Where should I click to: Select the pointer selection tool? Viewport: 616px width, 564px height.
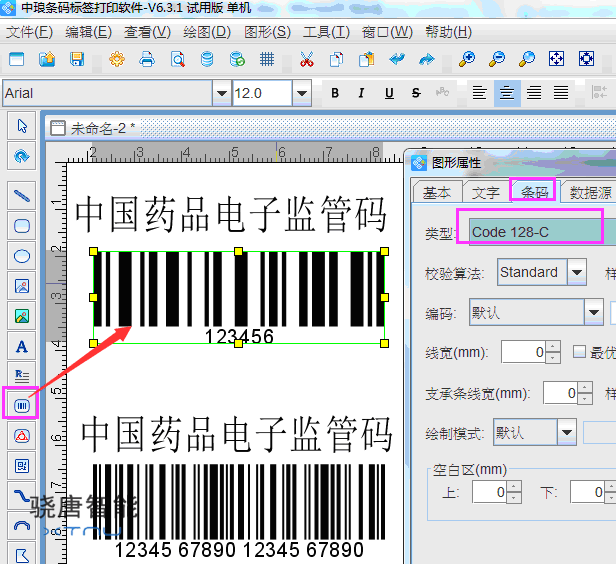click(22, 126)
